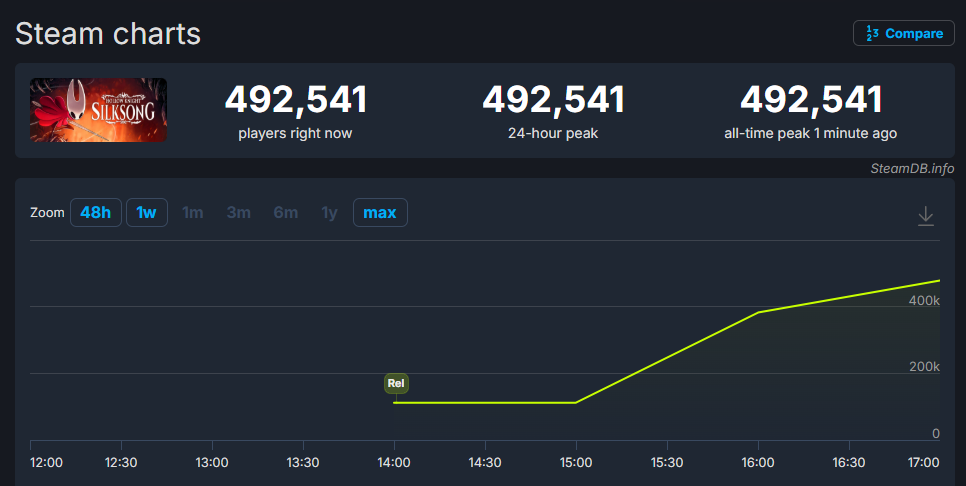Screen dimensions: 966x486
Task: Open the Compare charts button
Action: 903,33
